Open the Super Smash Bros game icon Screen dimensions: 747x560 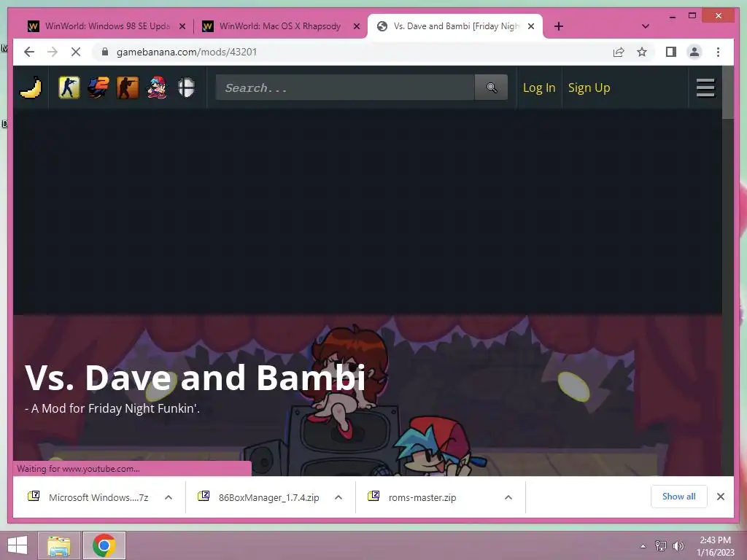(186, 87)
